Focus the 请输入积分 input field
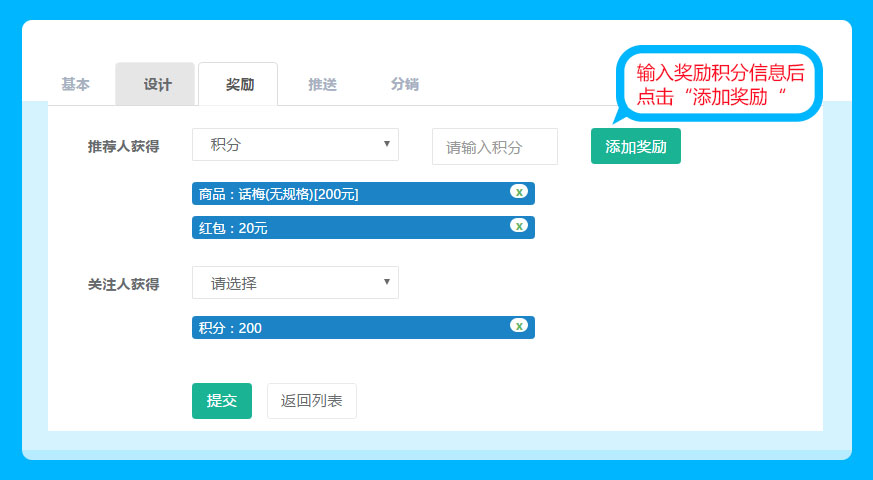 coord(494,147)
